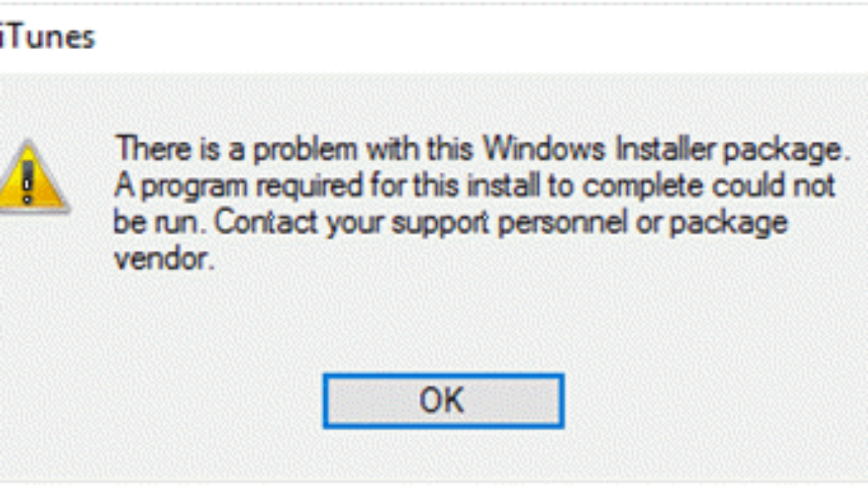This screenshot has width=868, height=488.
Task: Click the word 'Contact' in the message
Action: 265,222
